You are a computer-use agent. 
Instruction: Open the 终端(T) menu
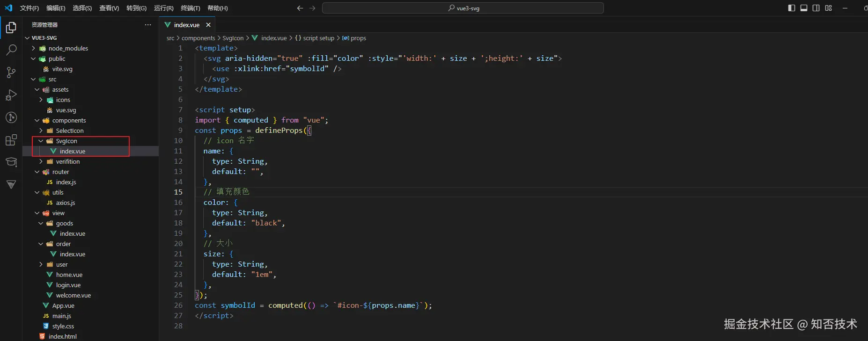coord(190,8)
